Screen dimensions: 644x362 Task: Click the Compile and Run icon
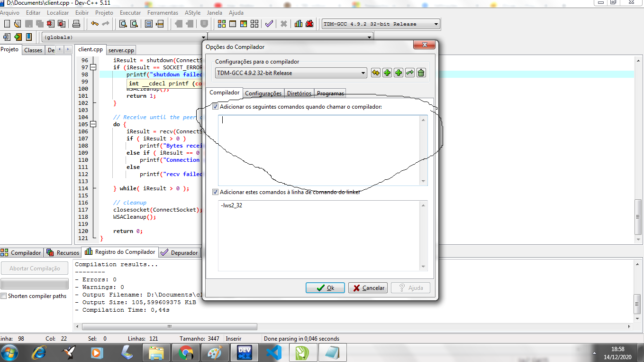click(244, 24)
